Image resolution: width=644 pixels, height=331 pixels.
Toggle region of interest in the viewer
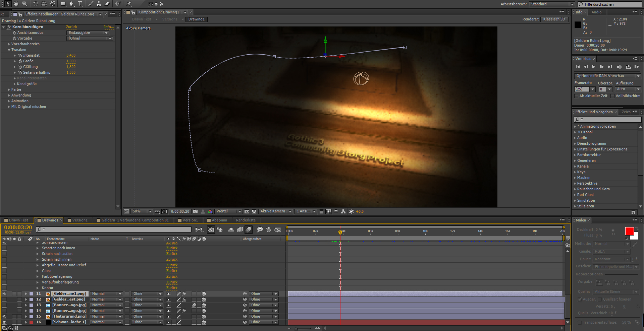point(247,211)
